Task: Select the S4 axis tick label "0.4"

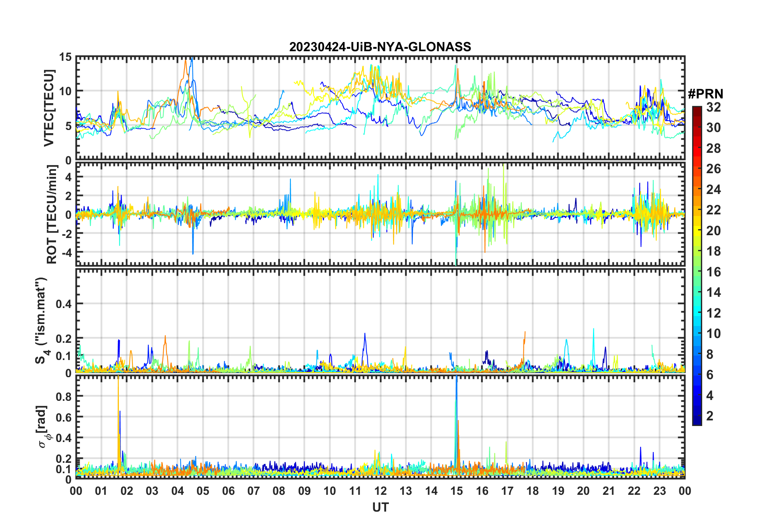Action: pyautogui.click(x=64, y=304)
